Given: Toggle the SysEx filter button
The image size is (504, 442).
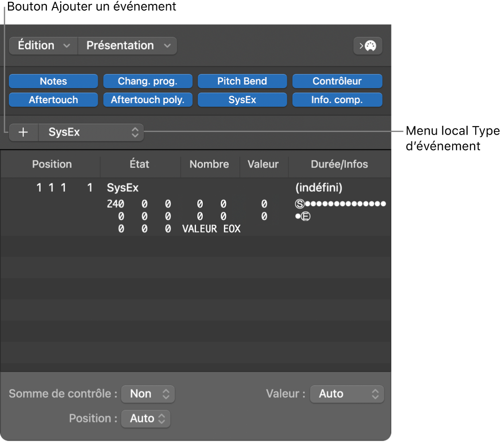Looking at the screenshot, I should tap(242, 100).
